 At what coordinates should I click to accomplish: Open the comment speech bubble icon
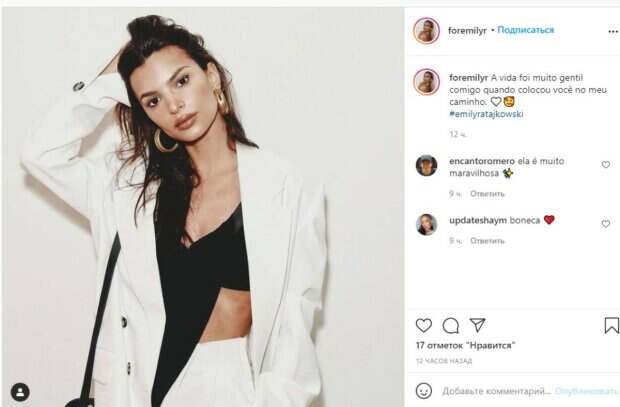450,326
